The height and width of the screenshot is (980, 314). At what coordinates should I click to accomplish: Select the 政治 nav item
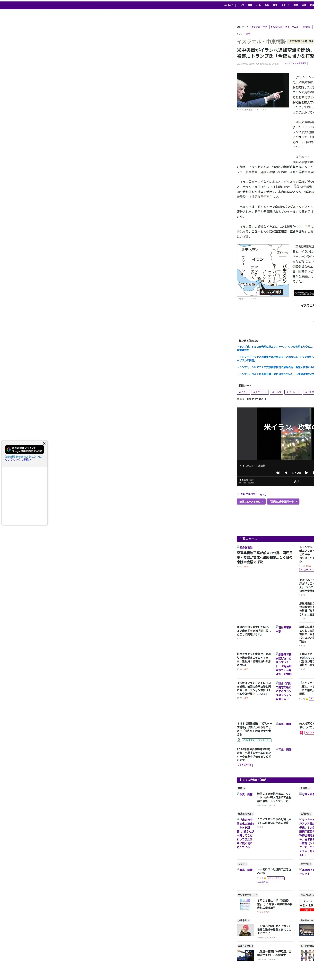click(x=267, y=5)
